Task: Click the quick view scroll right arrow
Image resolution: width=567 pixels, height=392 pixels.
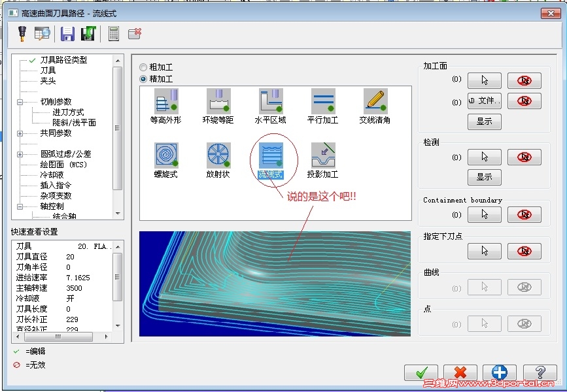Action: tap(106, 336)
